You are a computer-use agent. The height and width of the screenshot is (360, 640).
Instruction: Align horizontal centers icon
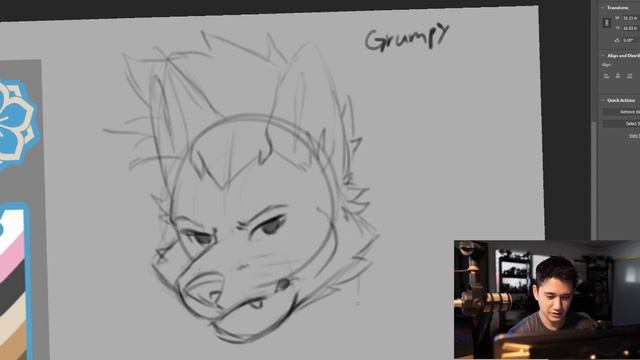(x=618, y=76)
